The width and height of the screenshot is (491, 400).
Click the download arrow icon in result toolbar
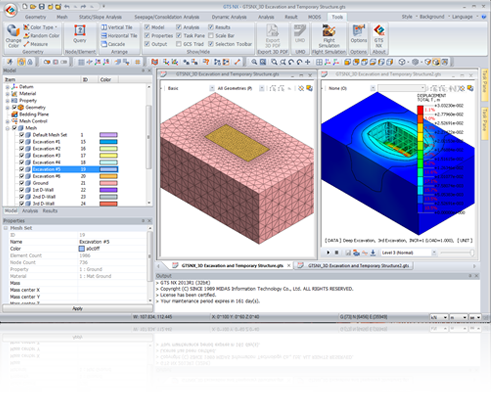[x=373, y=253]
